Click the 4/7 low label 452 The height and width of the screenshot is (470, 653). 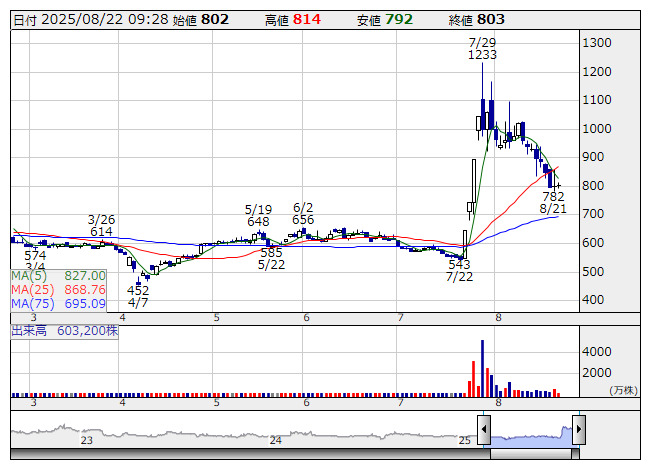tap(138, 289)
